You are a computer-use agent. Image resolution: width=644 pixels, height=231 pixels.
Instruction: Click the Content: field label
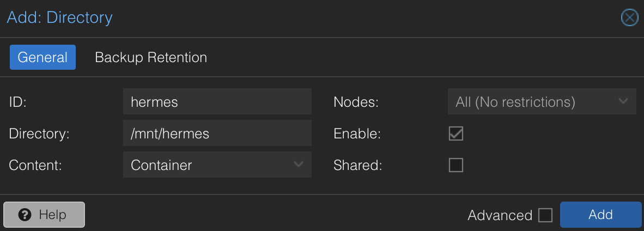36,165
